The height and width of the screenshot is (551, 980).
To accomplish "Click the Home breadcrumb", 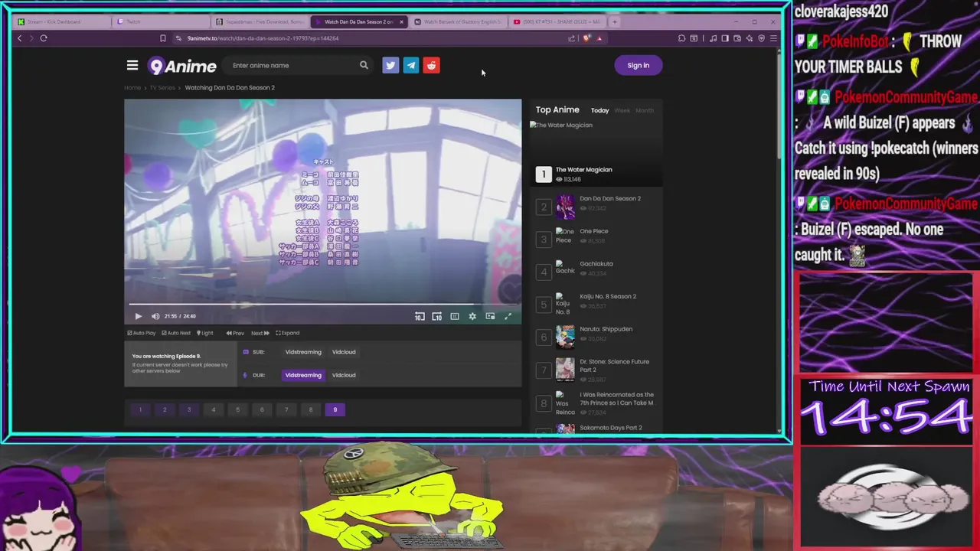I will 132,87.
